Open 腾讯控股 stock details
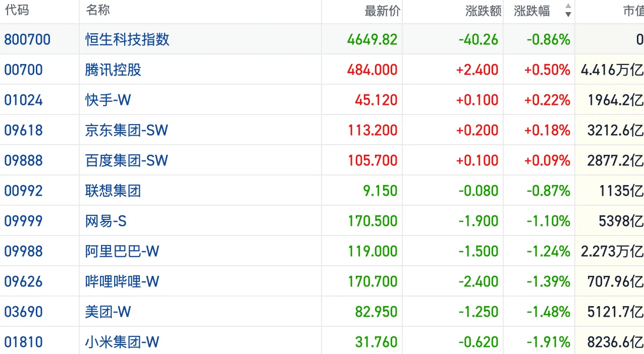The width and height of the screenshot is (644, 354). click(x=113, y=70)
